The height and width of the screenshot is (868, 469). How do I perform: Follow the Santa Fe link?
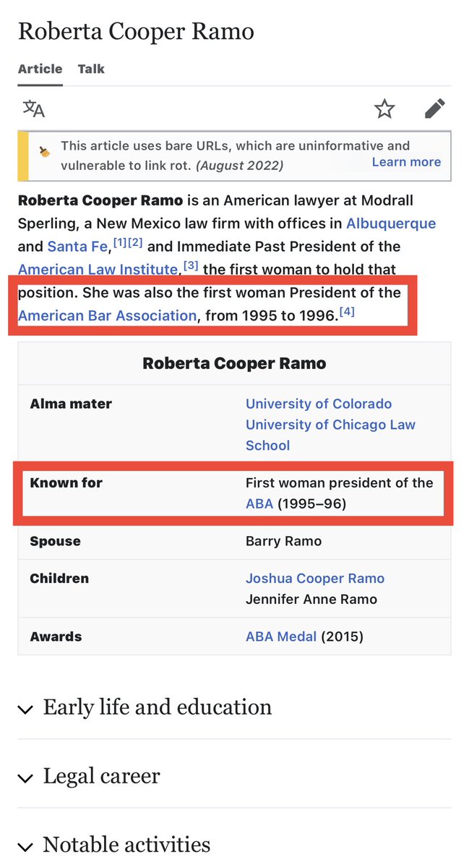coord(77,246)
